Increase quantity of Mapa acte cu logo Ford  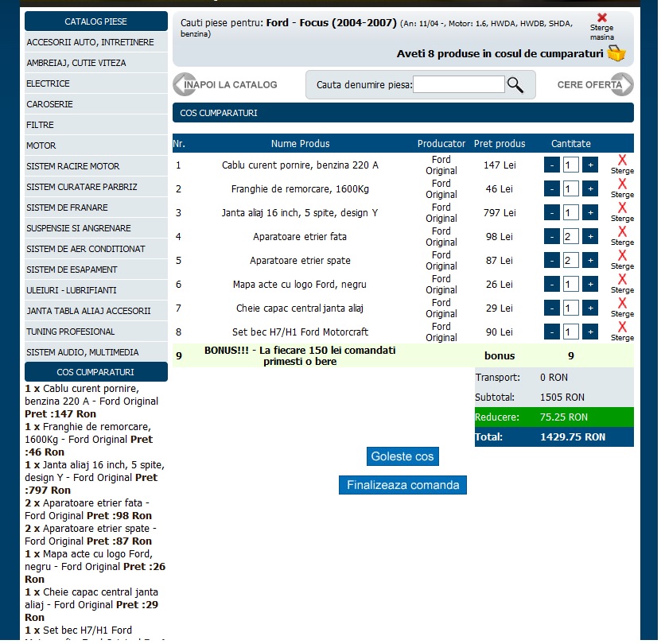(589, 285)
